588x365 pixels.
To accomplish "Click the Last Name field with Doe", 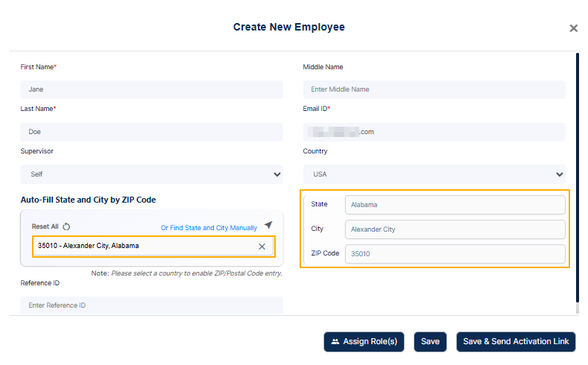I will 151,132.
